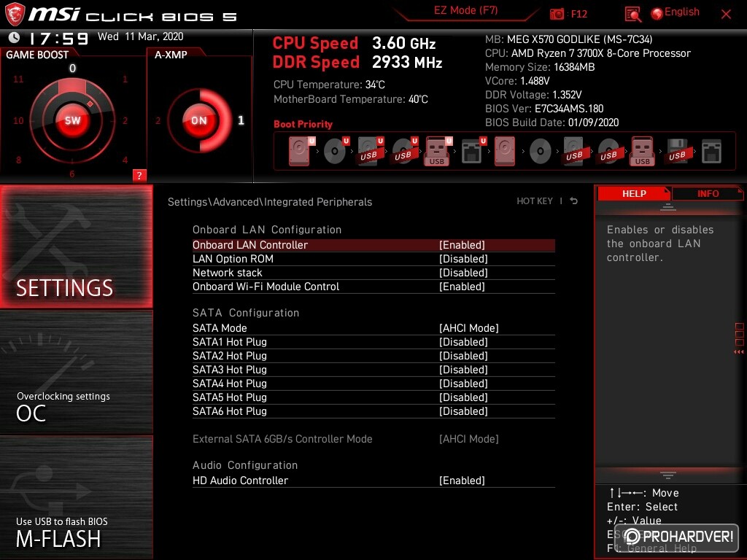Change the LAN Option ROM Disabled value
This screenshot has height=560, width=747.
[463, 259]
